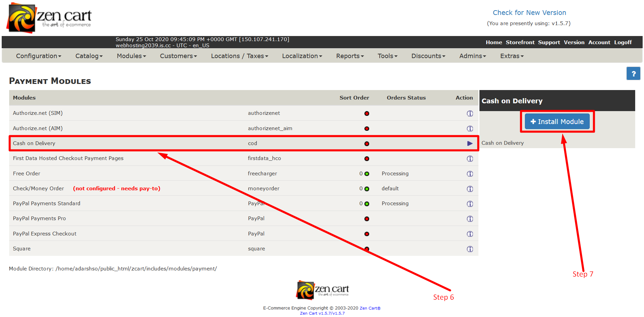Image resolution: width=644 pixels, height=317 pixels.
Task: Open the info icon for PayPal Express Checkout
Action: click(x=470, y=234)
